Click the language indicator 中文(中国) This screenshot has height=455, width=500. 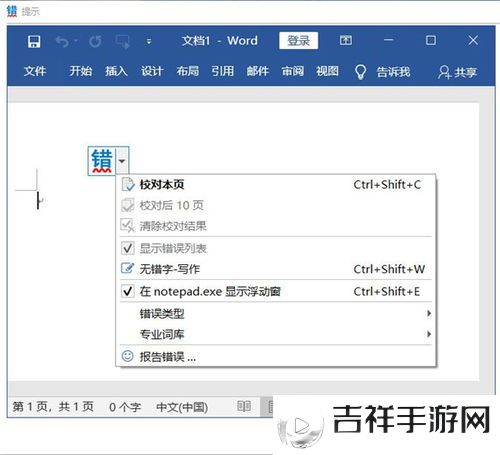coord(182,407)
